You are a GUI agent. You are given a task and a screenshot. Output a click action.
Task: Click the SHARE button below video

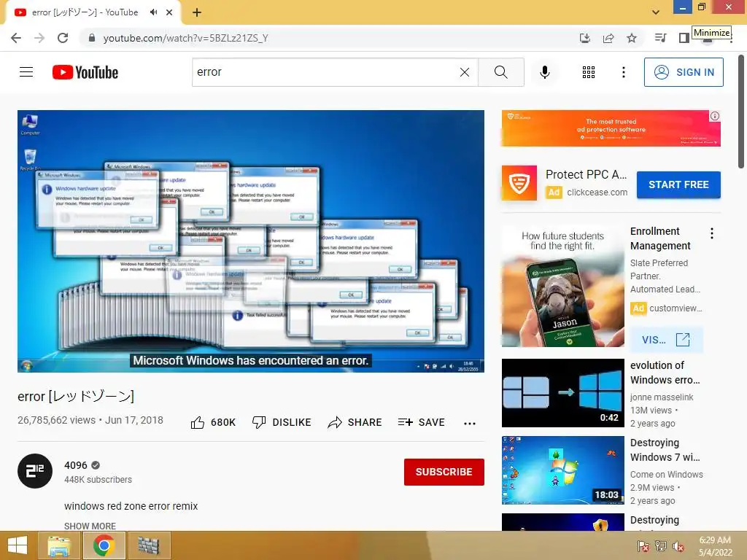[x=355, y=422]
